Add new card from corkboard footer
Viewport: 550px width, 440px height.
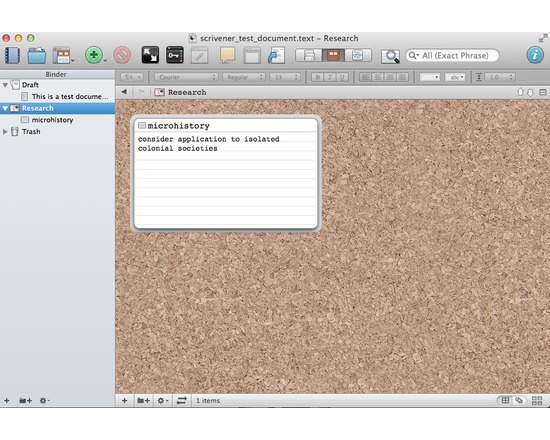125,400
